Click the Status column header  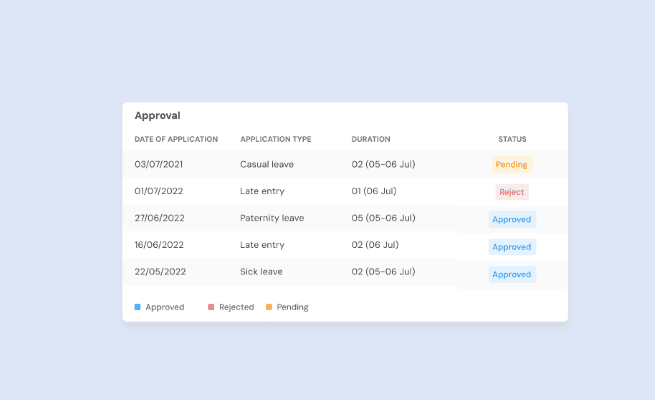(512, 139)
